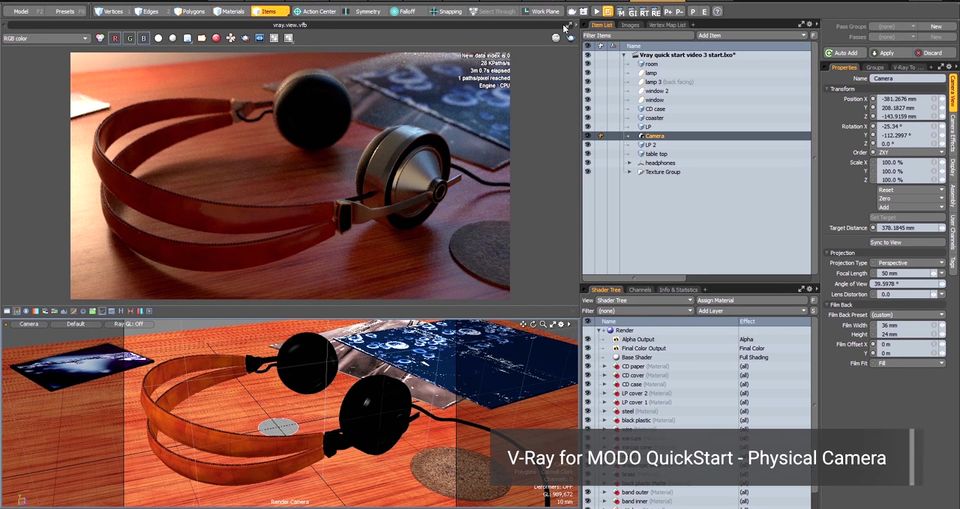This screenshot has width=960, height=509.
Task: Open the Work Plane options
Action: (x=541, y=11)
